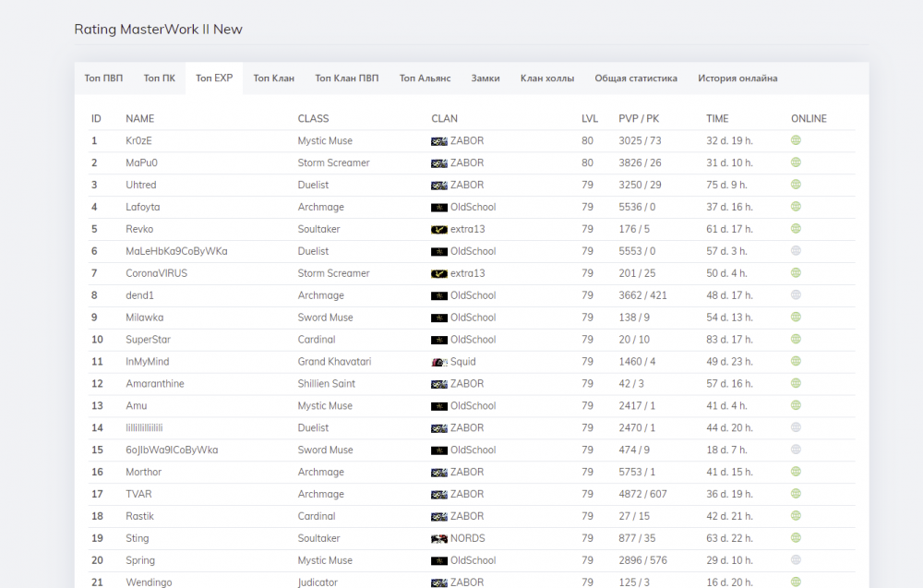Click the LVL column header
Viewport: 923px width, 588px height.
[590, 118]
